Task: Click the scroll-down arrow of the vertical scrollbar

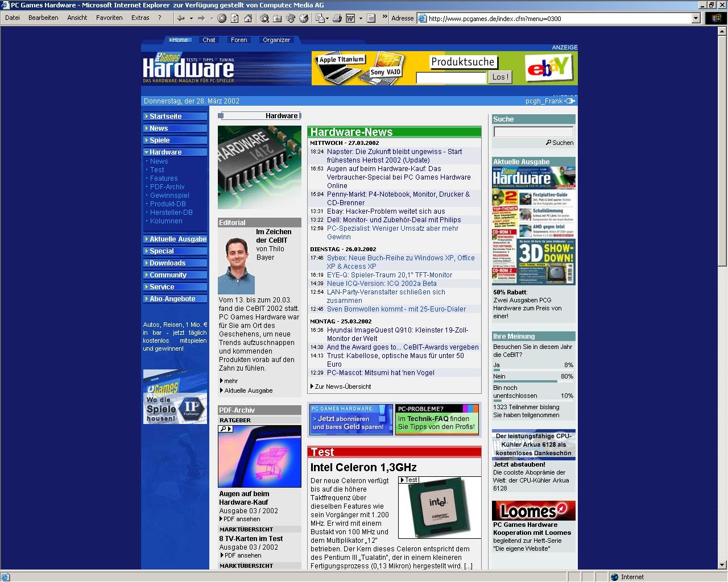Action: click(x=723, y=565)
